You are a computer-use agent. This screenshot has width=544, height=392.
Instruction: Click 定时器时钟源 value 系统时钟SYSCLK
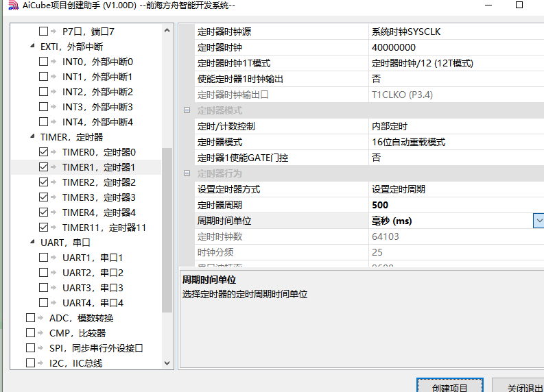(x=456, y=32)
